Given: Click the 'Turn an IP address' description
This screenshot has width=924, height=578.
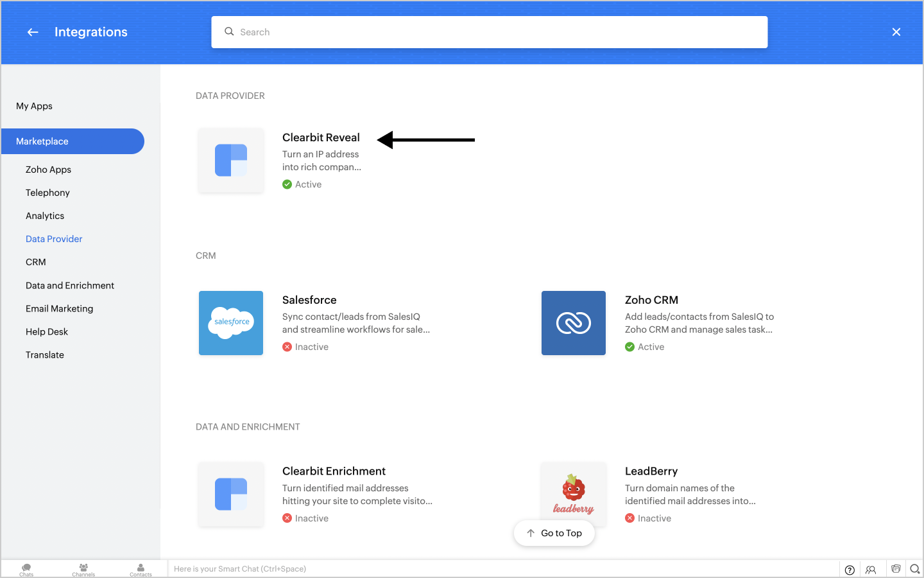Looking at the screenshot, I should (x=321, y=161).
